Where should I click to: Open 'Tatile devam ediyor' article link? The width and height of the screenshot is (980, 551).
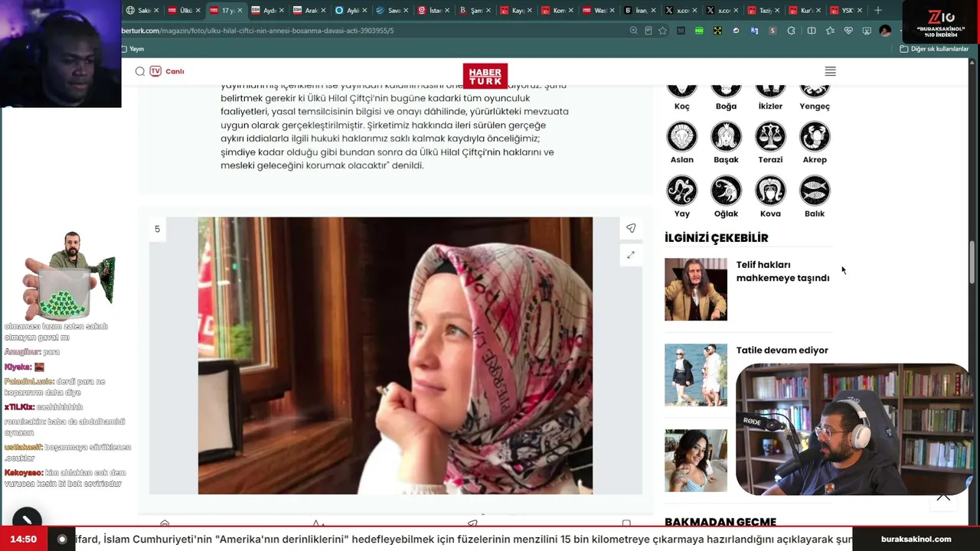[782, 350]
